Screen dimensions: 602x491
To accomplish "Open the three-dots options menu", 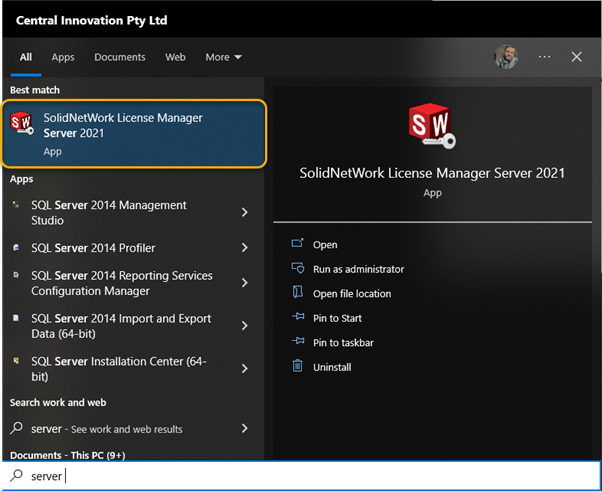I will (x=544, y=57).
